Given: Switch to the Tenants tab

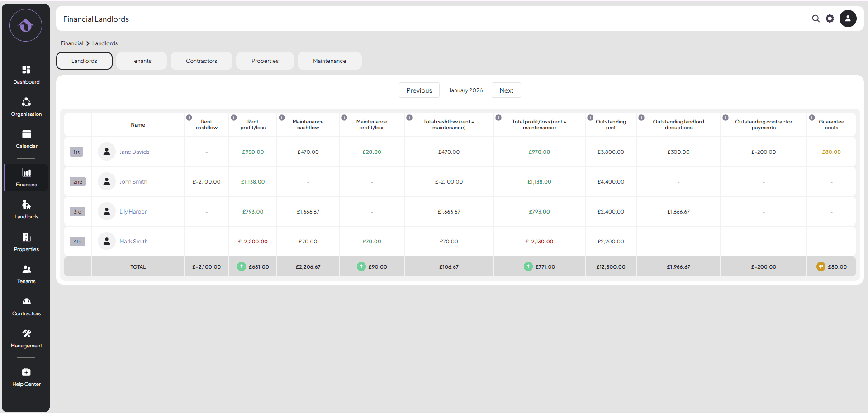Looking at the screenshot, I should (x=141, y=61).
